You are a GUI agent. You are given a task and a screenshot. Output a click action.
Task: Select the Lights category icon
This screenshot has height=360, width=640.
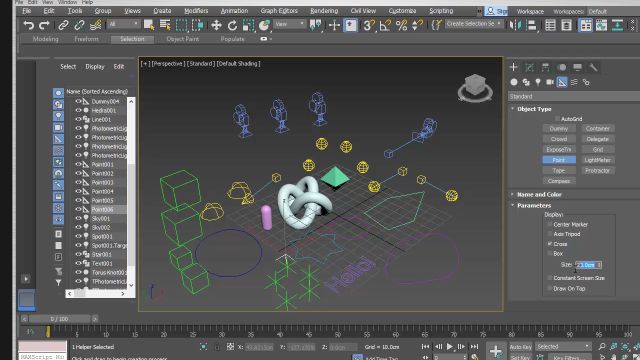(x=538, y=82)
